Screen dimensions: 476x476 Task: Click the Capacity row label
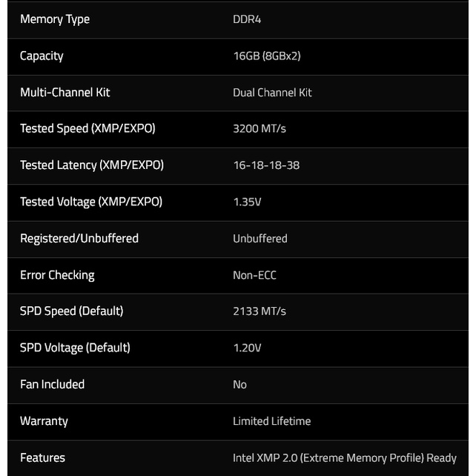click(x=42, y=56)
